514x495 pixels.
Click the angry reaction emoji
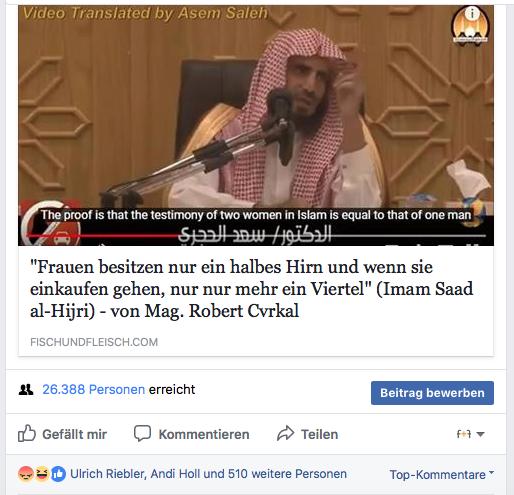click(26, 474)
